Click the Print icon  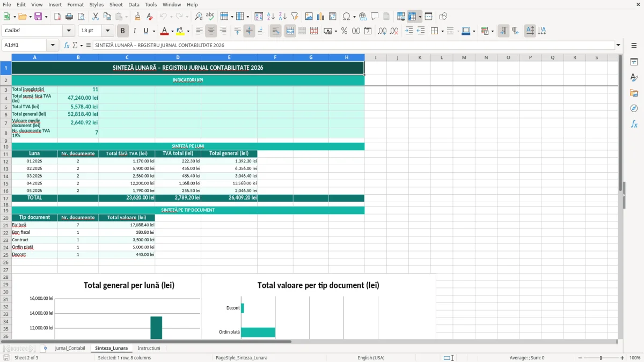[x=69, y=17]
